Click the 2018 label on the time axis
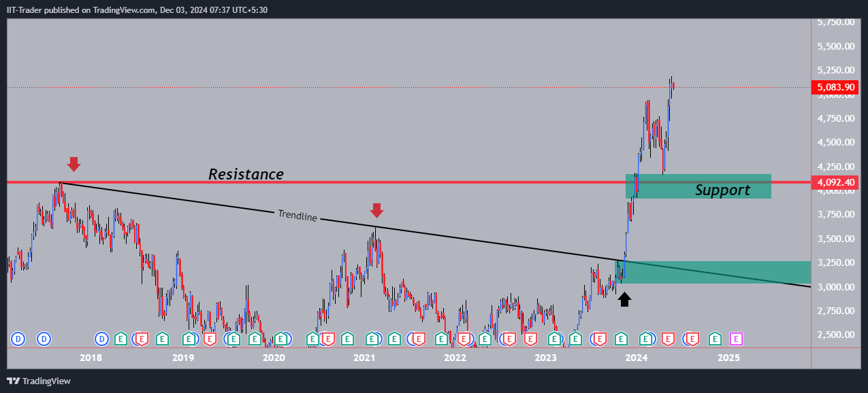The width and height of the screenshot is (868, 393). 91,358
